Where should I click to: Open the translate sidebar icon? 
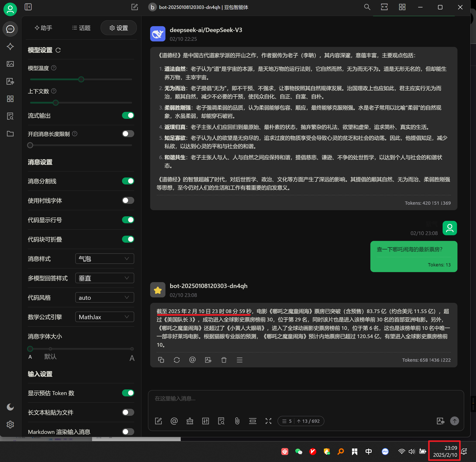coord(10,81)
